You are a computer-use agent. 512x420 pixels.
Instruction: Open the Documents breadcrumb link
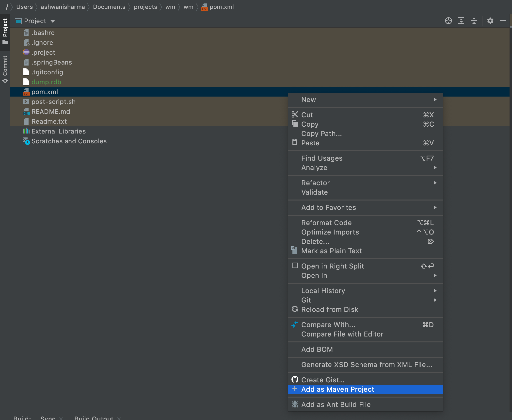(109, 7)
